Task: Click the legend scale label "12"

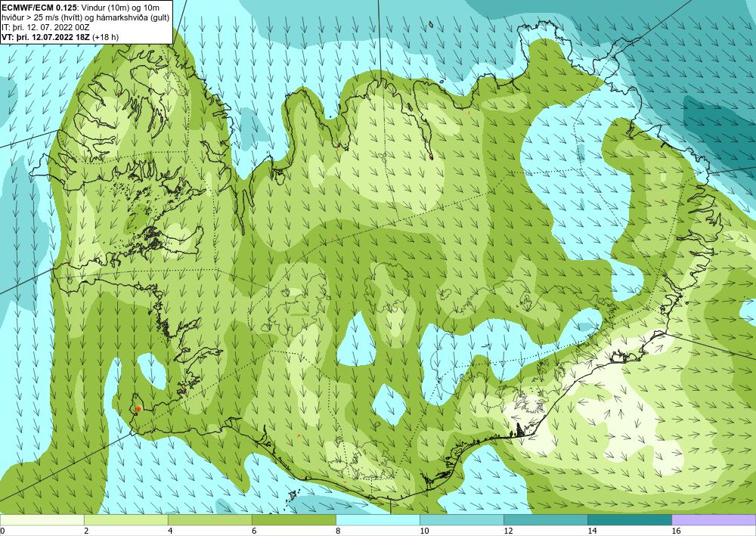Action: tap(508, 531)
